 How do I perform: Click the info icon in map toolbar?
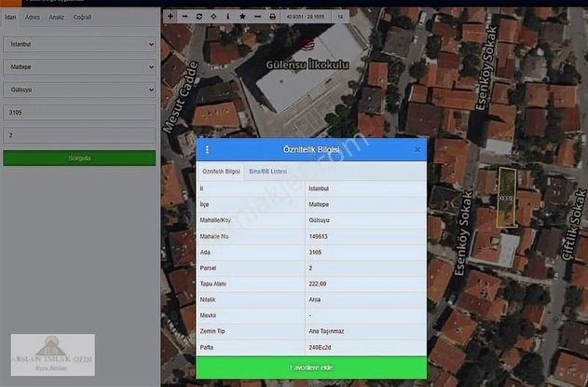tap(228, 17)
